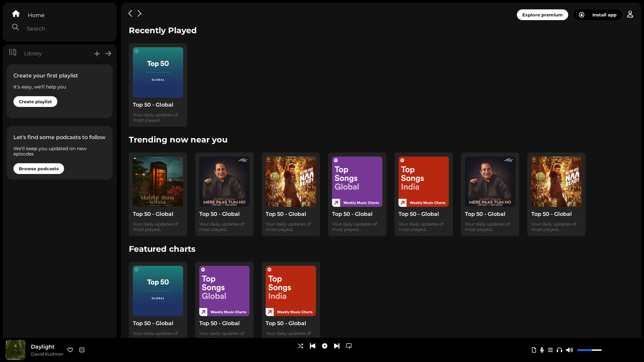Image resolution: width=644 pixels, height=362 pixels.
Task: Adjust the volume slider
Action: [x=589, y=350]
